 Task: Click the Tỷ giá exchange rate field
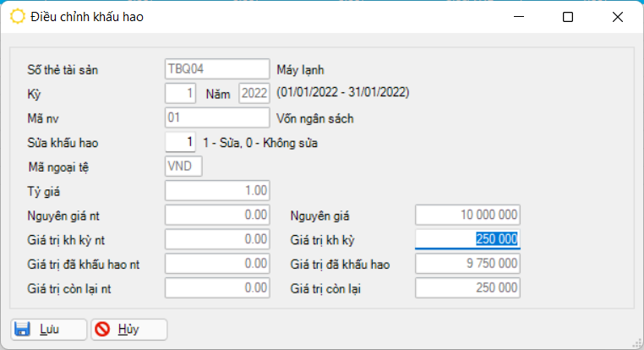tap(217, 191)
